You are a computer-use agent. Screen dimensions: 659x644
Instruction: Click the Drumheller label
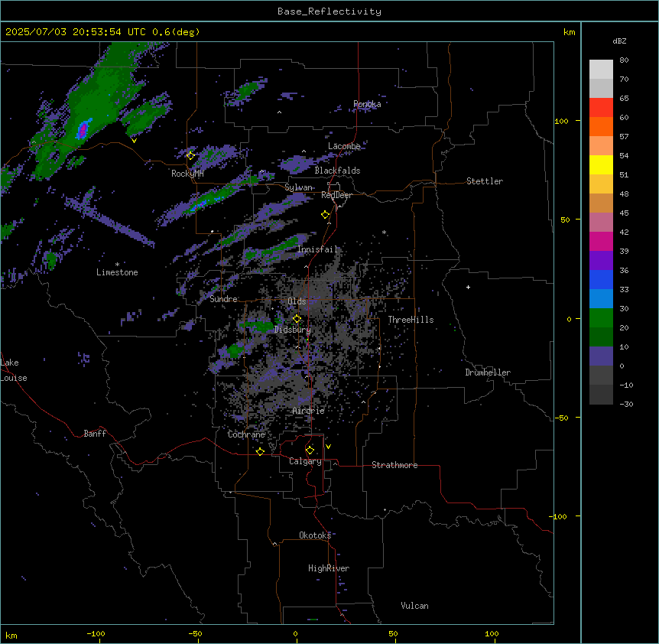tap(488, 372)
